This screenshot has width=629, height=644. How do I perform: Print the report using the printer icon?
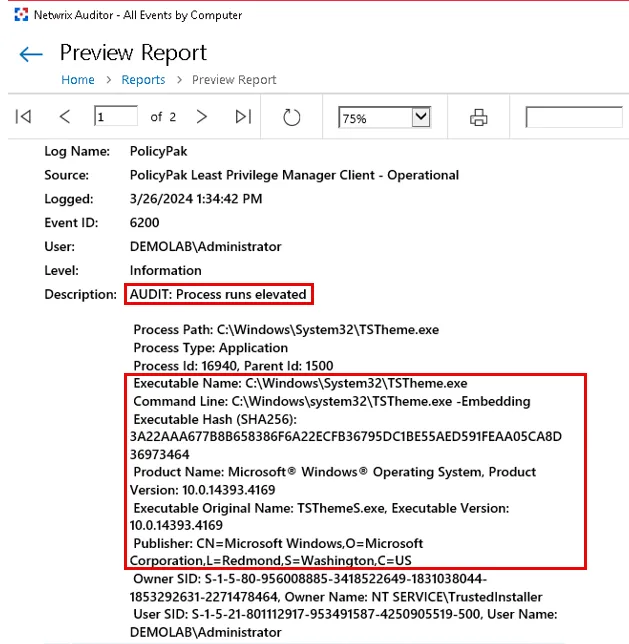click(479, 118)
